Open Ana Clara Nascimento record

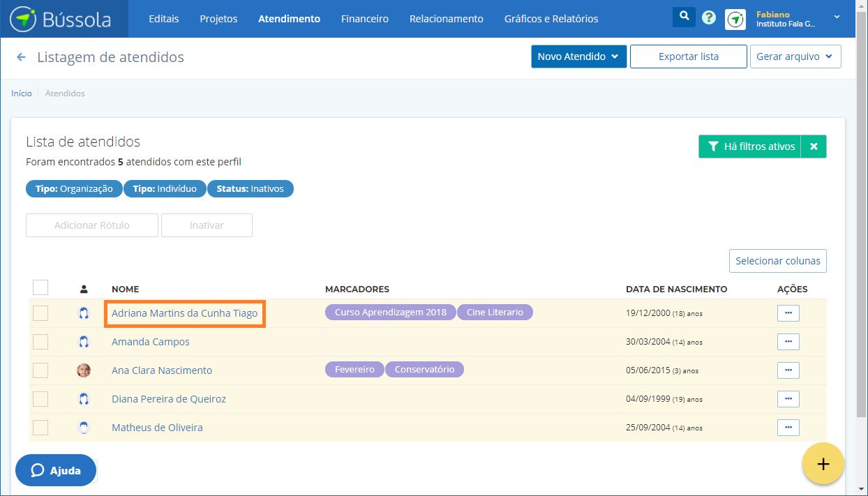pyautogui.click(x=162, y=370)
